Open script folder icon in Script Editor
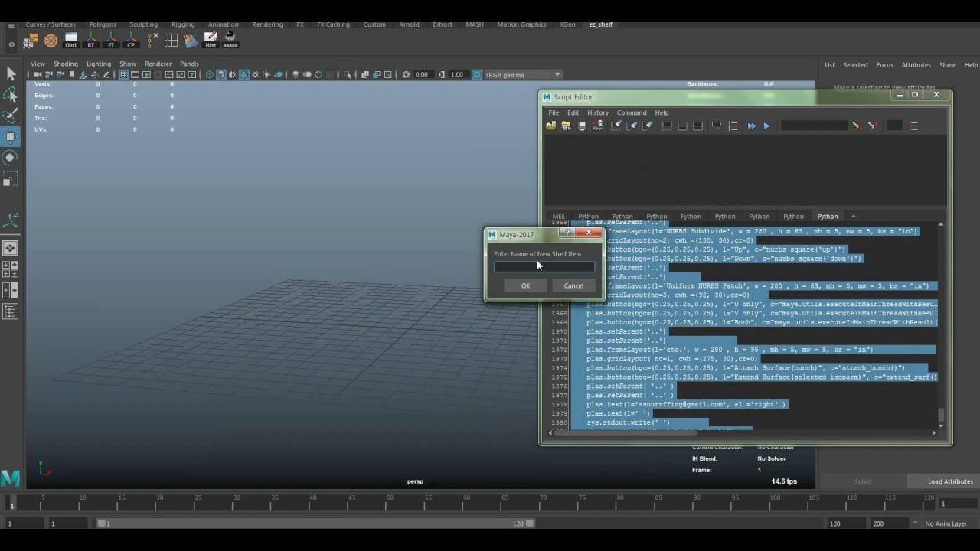This screenshot has width=980, height=551. tap(550, 126)
